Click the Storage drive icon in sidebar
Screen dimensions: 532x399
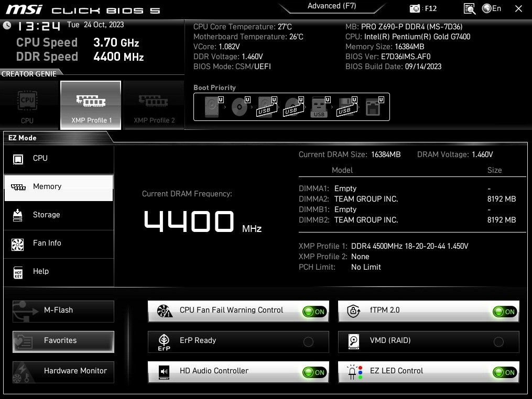coord(18,215)
